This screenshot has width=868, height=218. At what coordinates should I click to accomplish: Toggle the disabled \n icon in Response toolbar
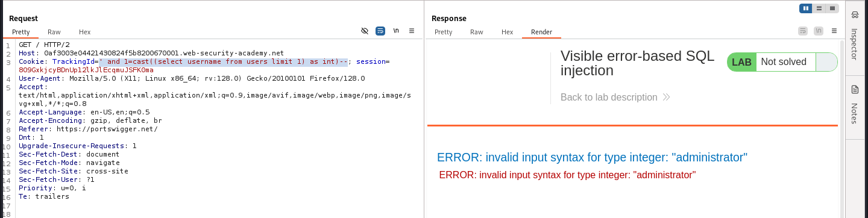(818, 31)
